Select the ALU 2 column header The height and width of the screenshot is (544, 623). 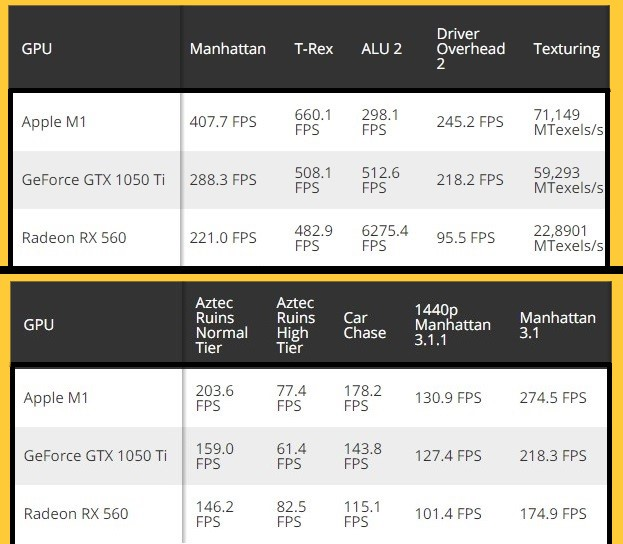381,48
